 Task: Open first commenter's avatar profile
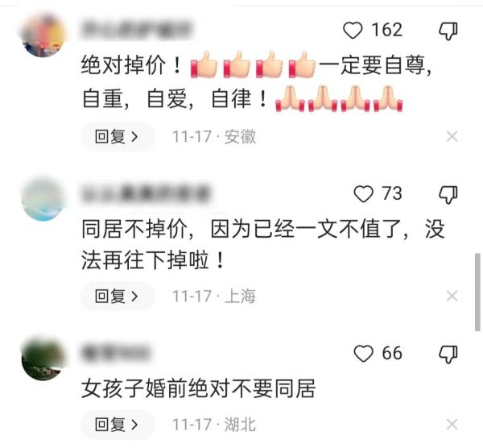[43, 35]
